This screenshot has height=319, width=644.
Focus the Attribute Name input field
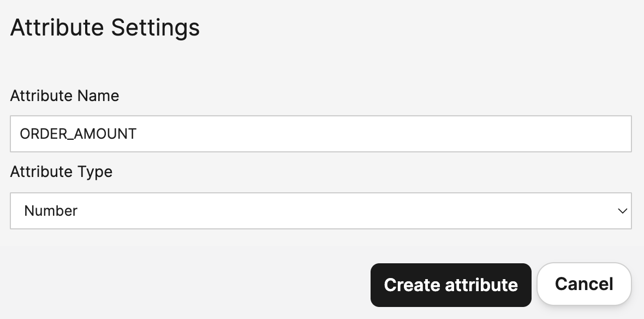(x=320, y=134)
